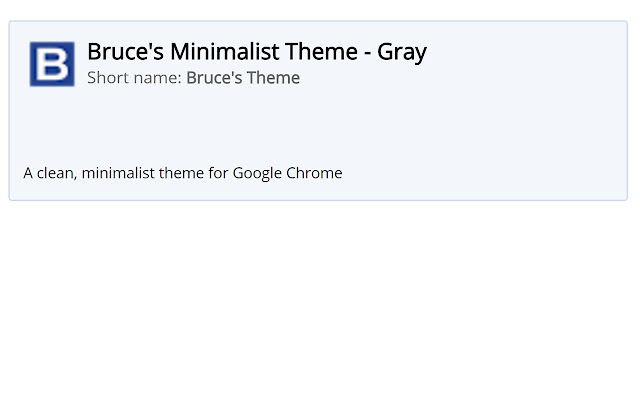This screenshot has height=400, width=640.
Task: Click the dash in the theme title
Action: pyautogui.click(x=366, y=52)
